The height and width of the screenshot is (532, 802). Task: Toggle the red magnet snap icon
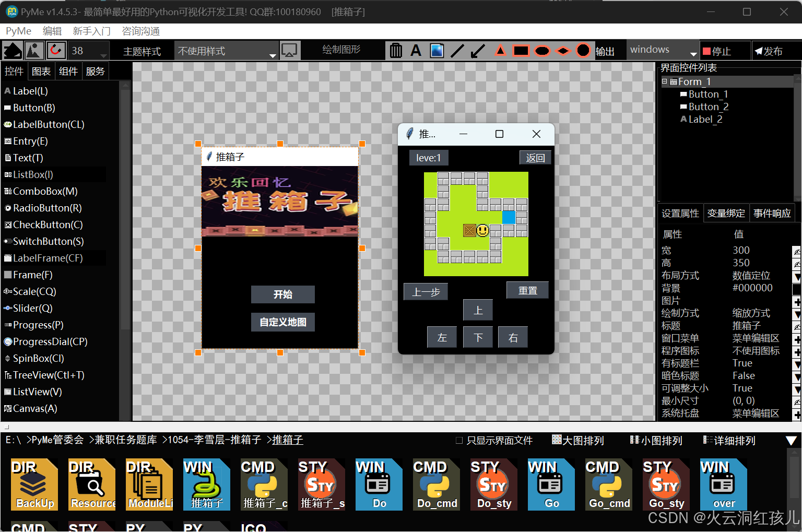[56, 51]
